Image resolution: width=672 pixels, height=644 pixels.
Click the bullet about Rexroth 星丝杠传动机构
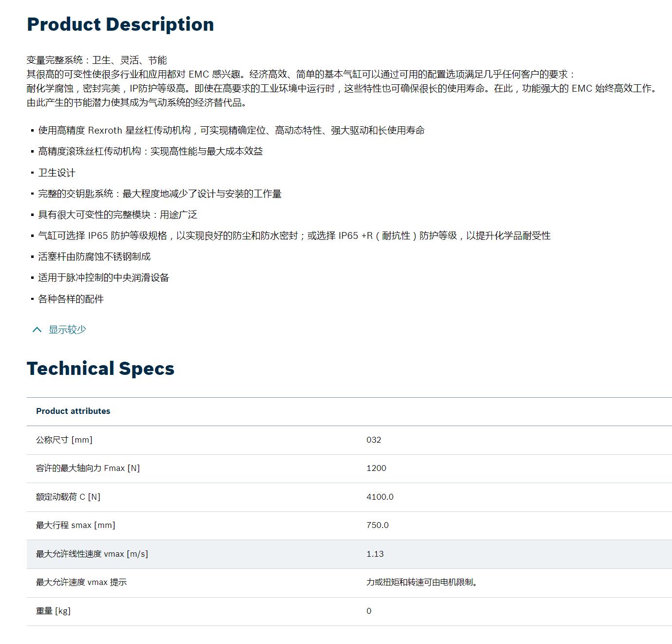click(x=231, y=130)
